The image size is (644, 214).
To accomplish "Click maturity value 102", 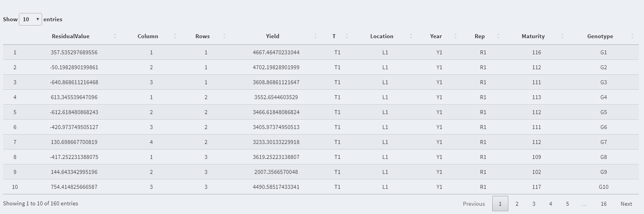I will point(537,172).
